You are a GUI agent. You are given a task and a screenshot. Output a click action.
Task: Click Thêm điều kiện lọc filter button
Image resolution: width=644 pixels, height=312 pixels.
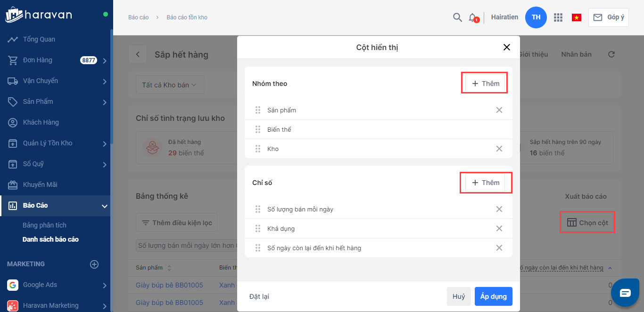click(x=177, y=223)
